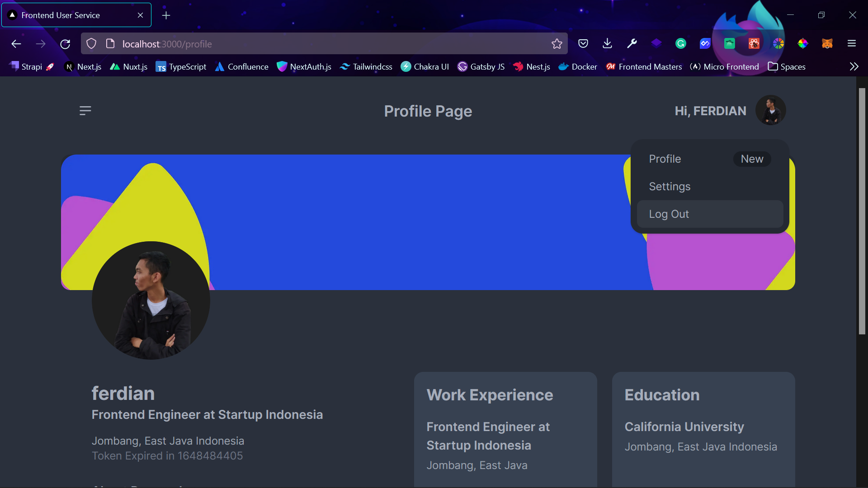Open the Chakra UI bookmark

click(x=425, y=67)
